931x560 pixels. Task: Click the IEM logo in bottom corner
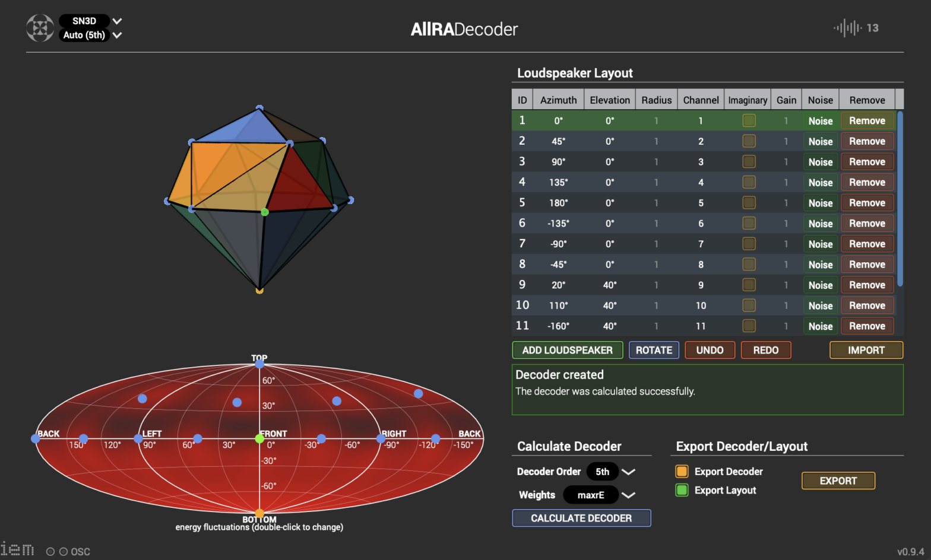[x=18, y=549]
